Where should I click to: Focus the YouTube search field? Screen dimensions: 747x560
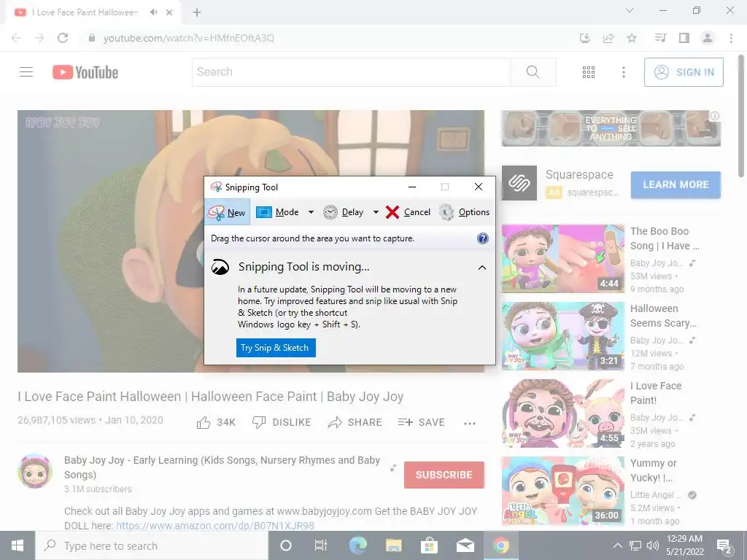pos(351,72)
